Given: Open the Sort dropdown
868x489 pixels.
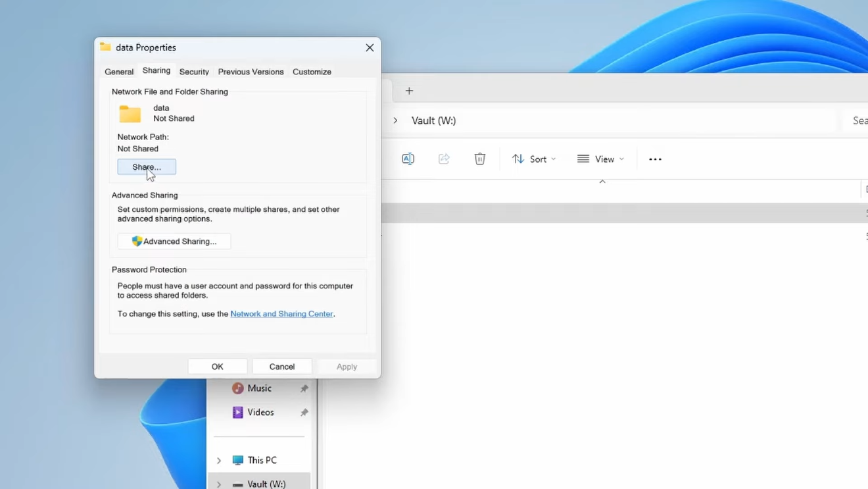Looking at the screenshot, I should click(x=534, y=159).
